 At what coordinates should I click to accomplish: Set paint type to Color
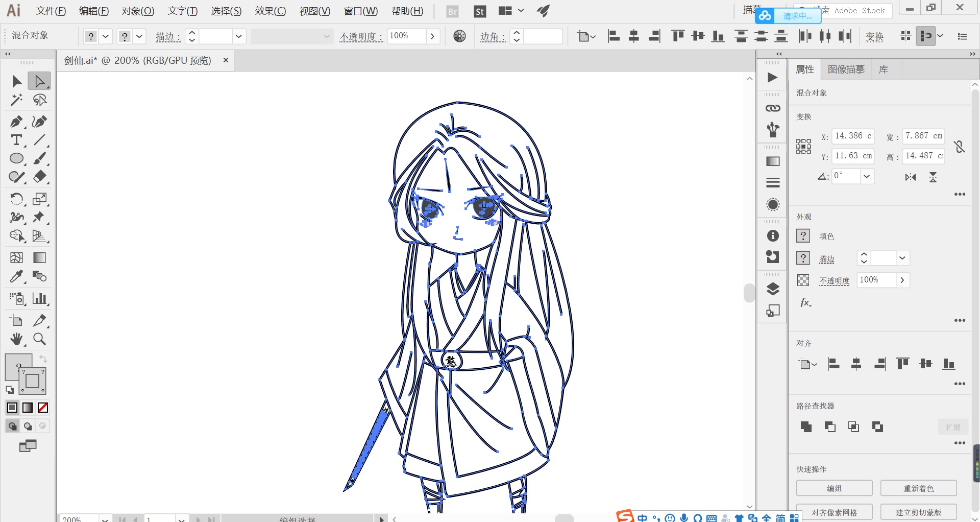12,408
